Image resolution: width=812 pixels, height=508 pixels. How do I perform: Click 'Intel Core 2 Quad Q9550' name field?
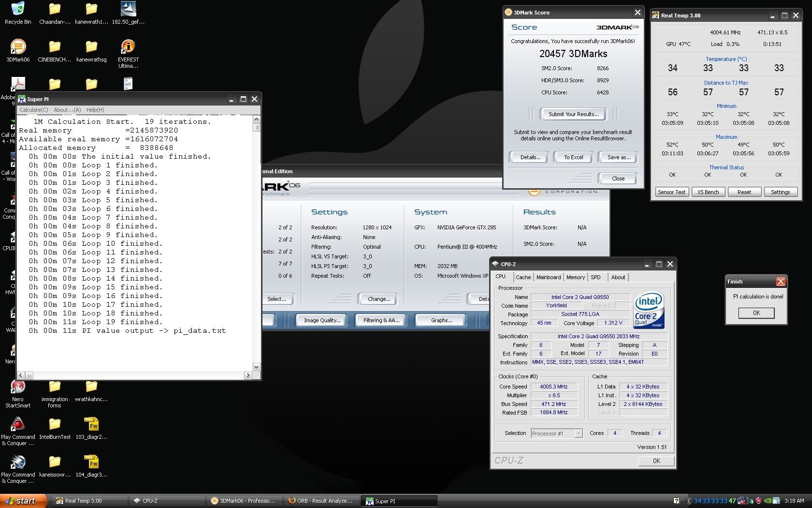580,297
